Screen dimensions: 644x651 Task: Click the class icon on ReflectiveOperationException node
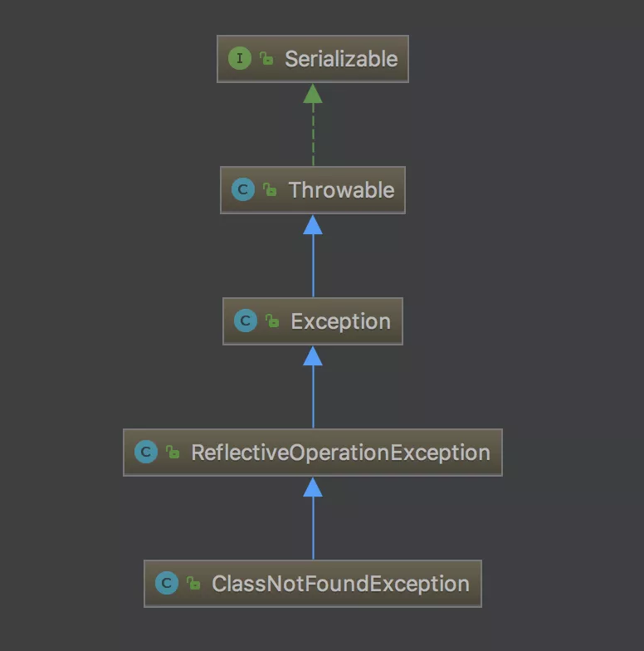(x=146, y=452)
